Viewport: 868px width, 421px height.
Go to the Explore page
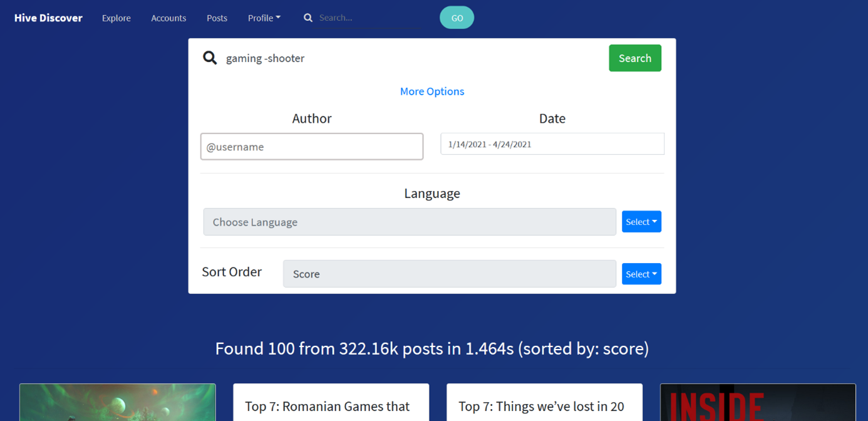(116, 18)
